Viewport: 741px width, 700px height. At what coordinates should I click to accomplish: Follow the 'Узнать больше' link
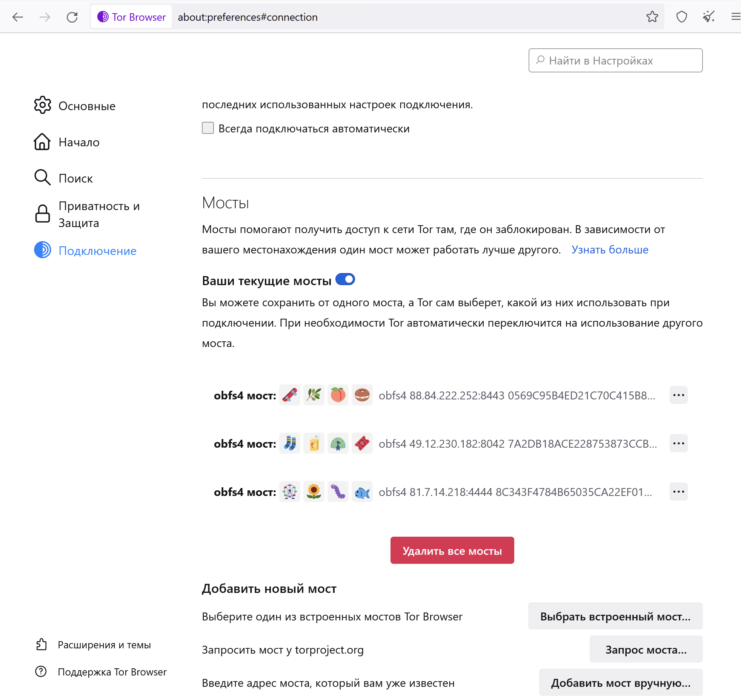tap(610, 250)
